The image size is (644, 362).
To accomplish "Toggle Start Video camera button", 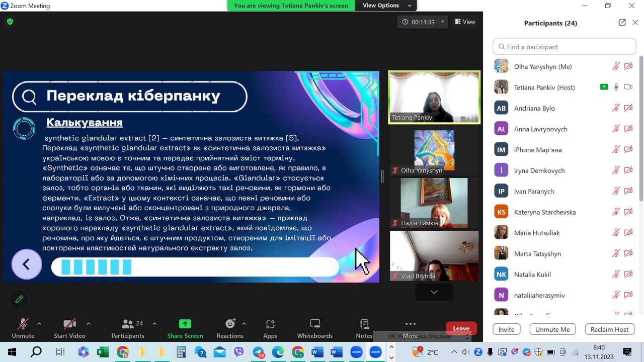I will pyautogui.click(x=69, y=328).
